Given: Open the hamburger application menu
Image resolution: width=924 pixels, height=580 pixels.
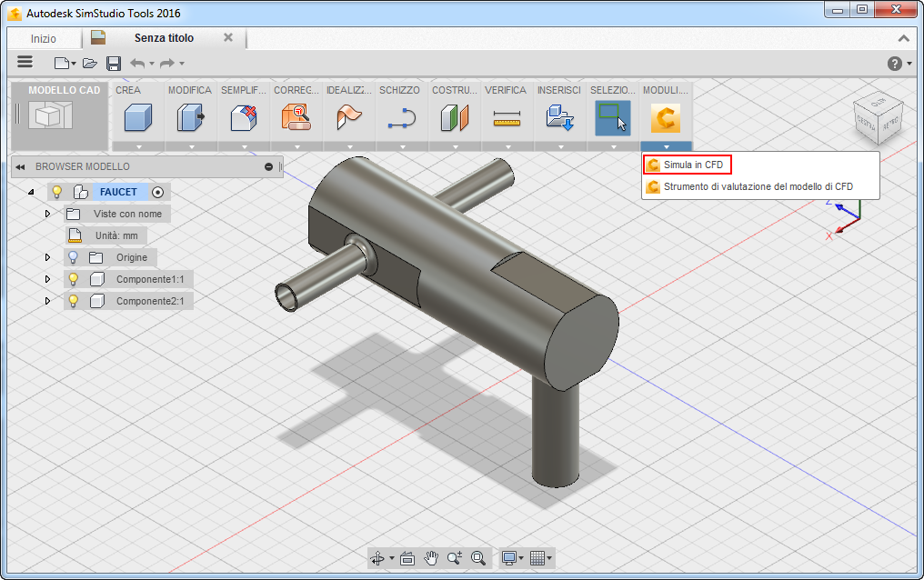Looking at the screenshot, I should click(x=25, y=62).
